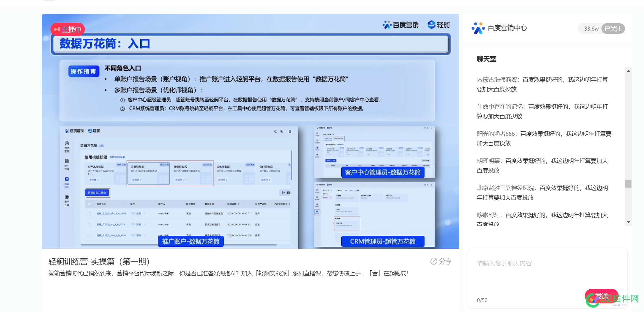This screenshot has width=644, height=312.
Task: Click the 数据报告 sidebar icon in slide
Action: 67,183
